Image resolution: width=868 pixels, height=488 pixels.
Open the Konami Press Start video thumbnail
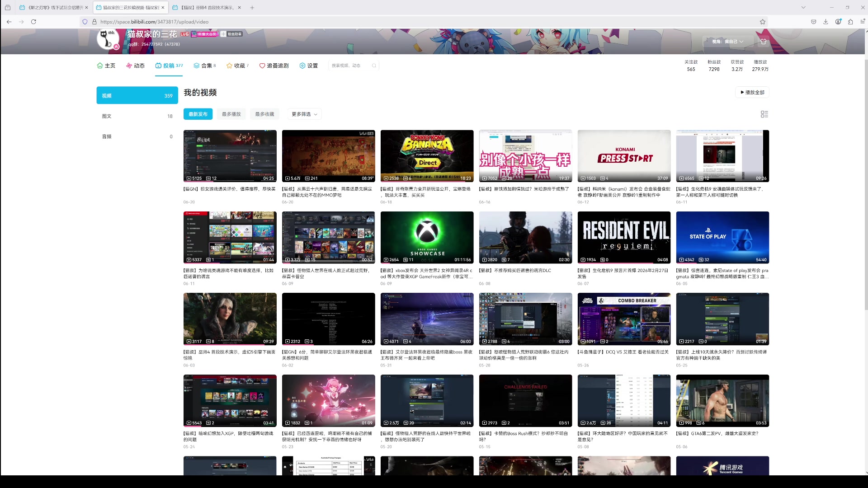point(624,156)
